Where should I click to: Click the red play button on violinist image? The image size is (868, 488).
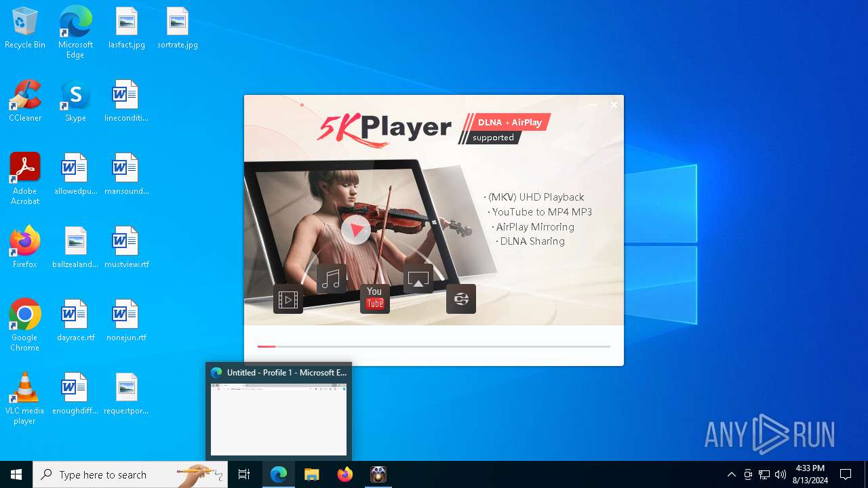click(x=356, y=229)
